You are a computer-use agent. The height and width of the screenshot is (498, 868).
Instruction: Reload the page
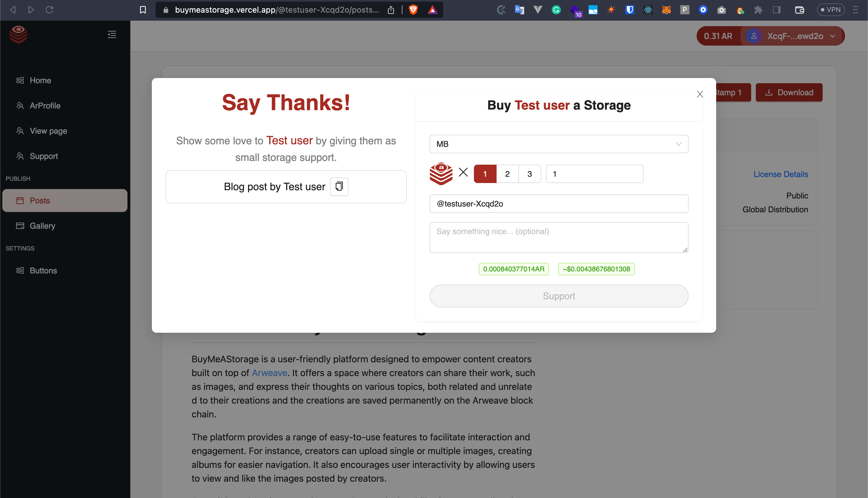(50, 10)
